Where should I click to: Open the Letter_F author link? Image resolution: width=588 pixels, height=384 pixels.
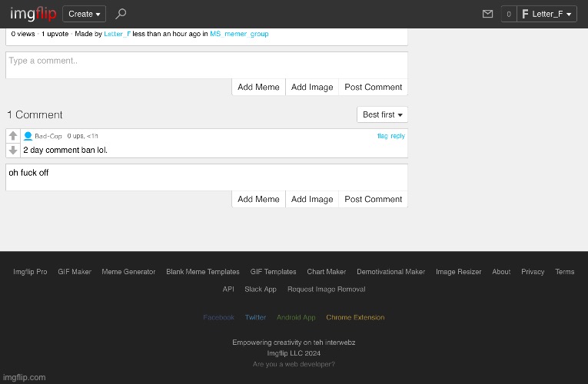(117, 34)
